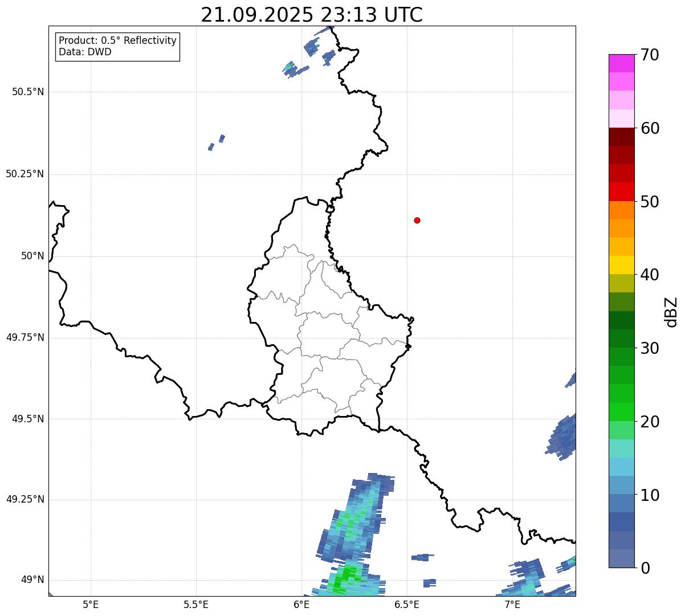Pick the dark maroon swatch just below 60

point(621,137)
